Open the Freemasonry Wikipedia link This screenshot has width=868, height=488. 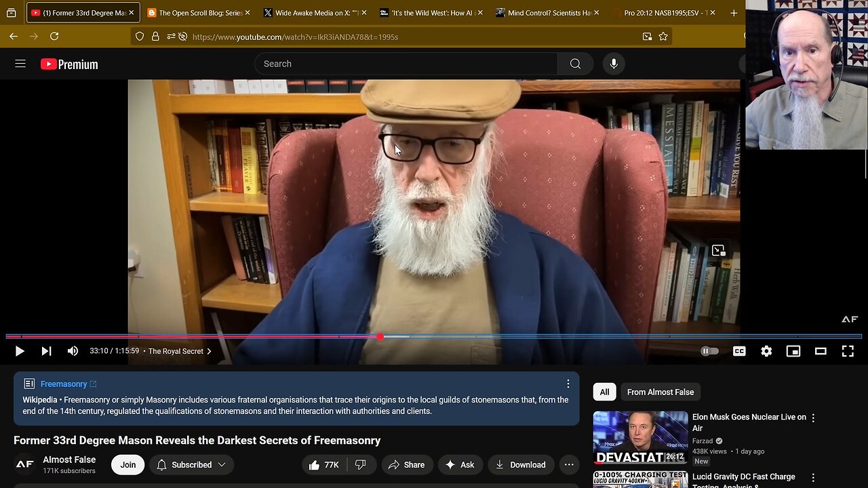click(64, 384)
